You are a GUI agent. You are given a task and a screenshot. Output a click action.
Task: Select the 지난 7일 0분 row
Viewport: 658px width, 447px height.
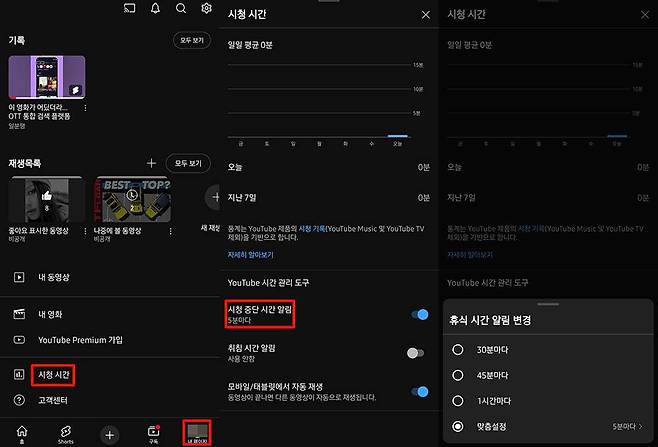pyautogui.click(x=329, y=198)
